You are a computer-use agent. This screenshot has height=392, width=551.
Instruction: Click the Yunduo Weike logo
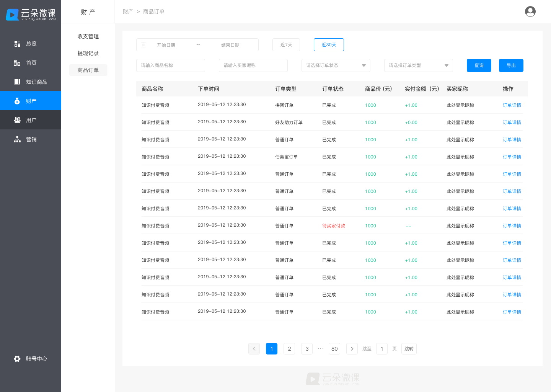coord(31,15)
